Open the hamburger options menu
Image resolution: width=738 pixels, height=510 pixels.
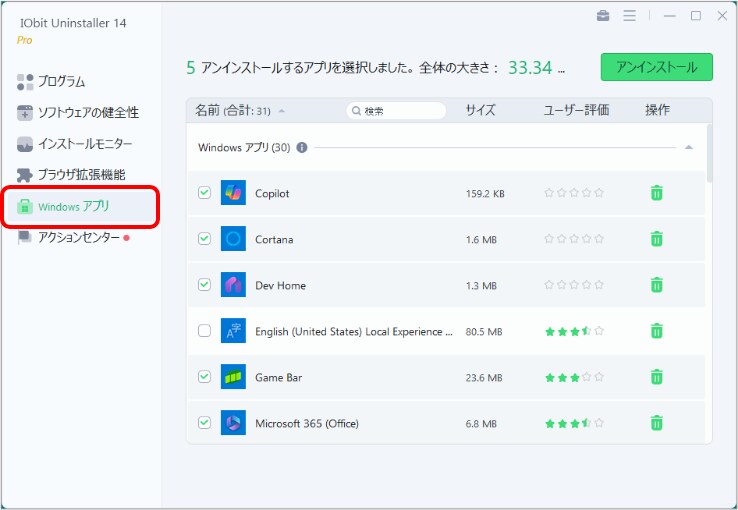(x=629, y=16)
